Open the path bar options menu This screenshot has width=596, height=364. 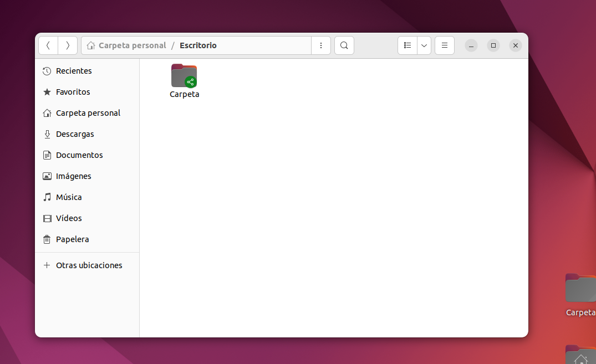321,45
